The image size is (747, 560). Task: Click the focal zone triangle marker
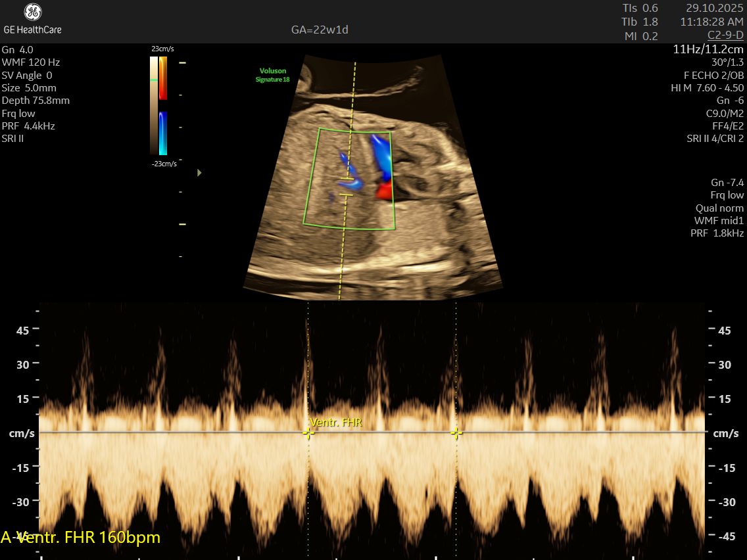(x=200, y=173)
